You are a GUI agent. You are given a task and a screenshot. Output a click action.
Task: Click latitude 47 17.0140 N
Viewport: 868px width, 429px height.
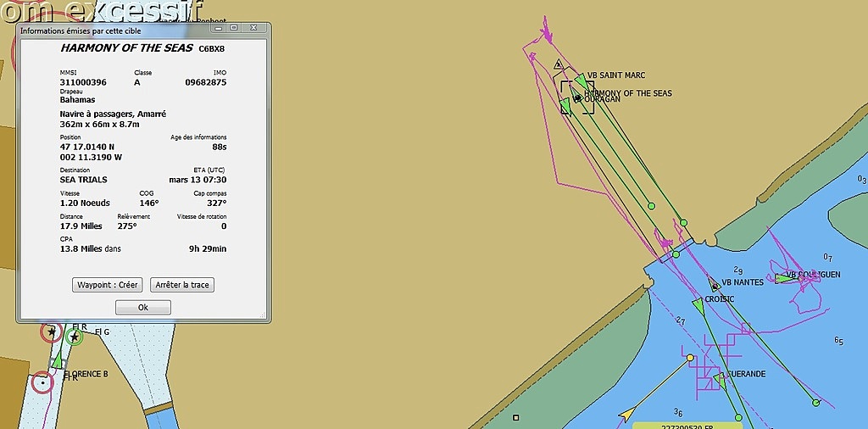[x=87, y=147]
